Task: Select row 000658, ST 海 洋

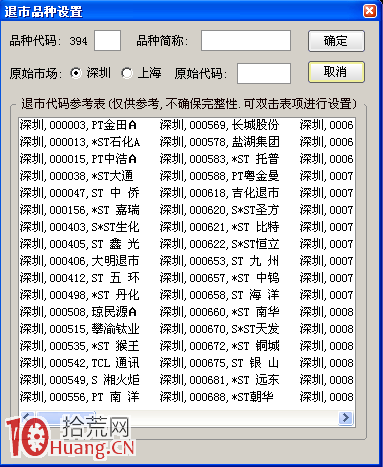Action: [219, 295]
